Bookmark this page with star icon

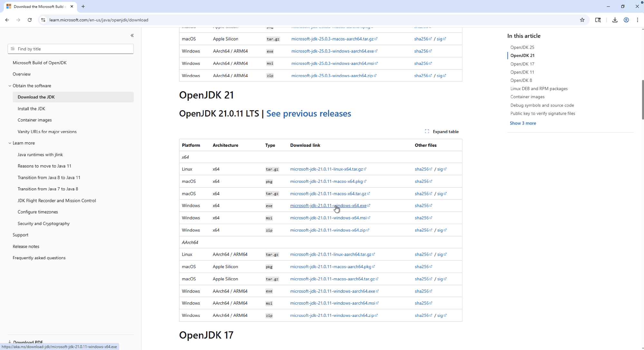(582, 20)
